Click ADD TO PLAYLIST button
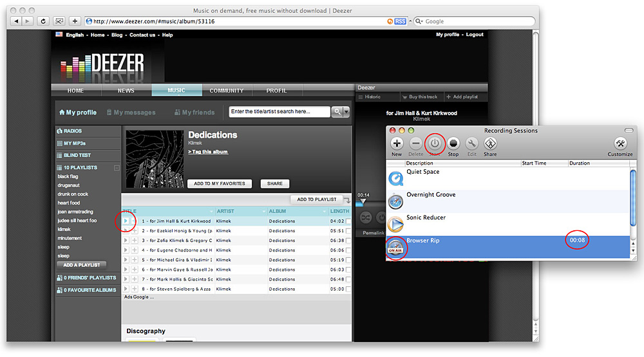The height and width of the screenshot is (357, 644). point(317,199)
